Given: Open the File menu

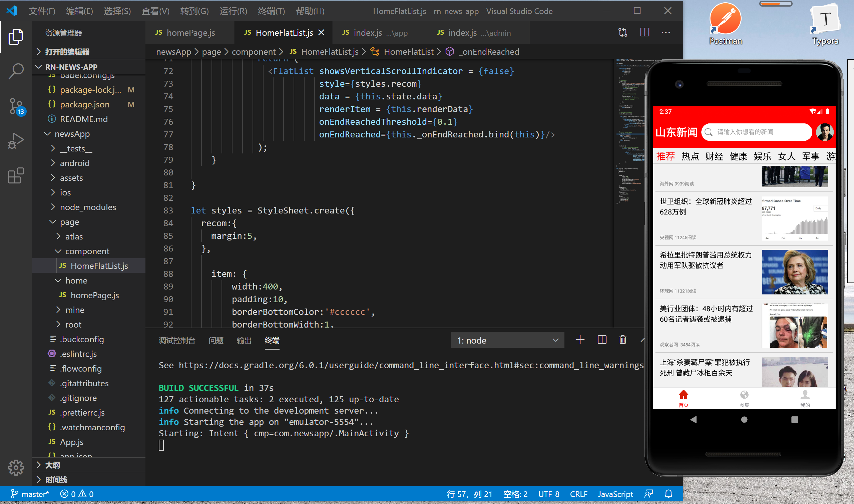Looking at the screenshot, I should point(42,11).
